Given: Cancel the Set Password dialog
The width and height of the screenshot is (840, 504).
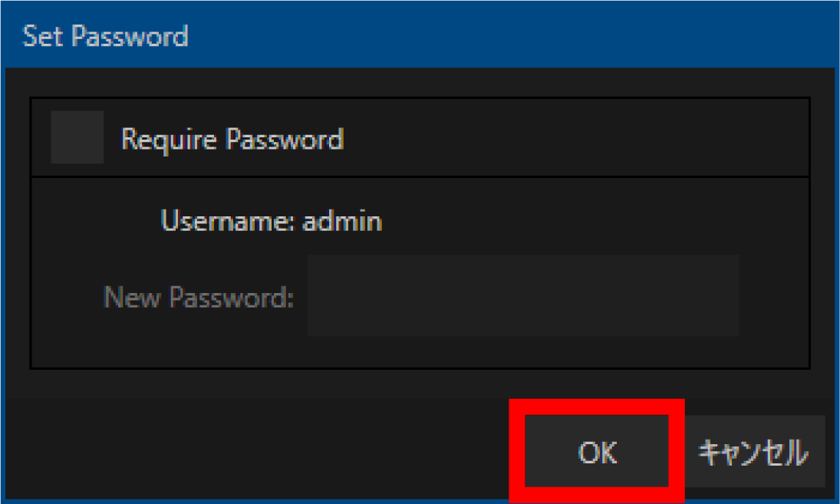Looking at the screenshot, I should pos(754,453).
